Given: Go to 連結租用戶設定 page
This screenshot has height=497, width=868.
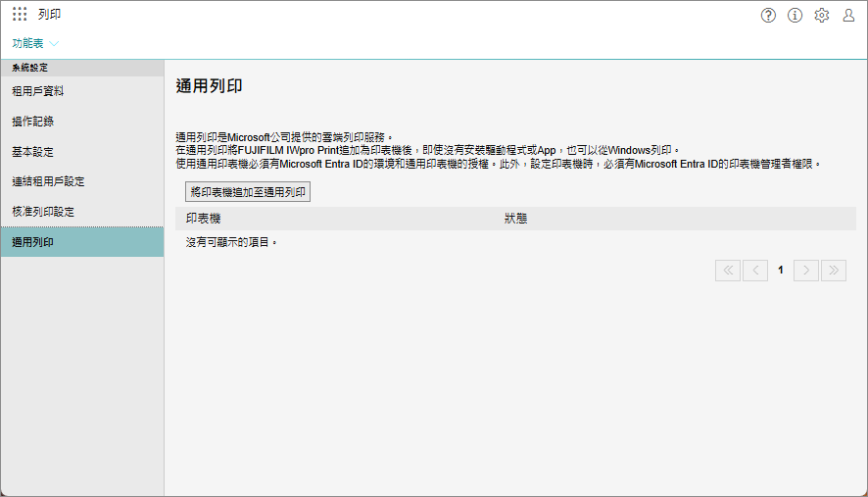Looking at the screenshot, I should [48, 181].
